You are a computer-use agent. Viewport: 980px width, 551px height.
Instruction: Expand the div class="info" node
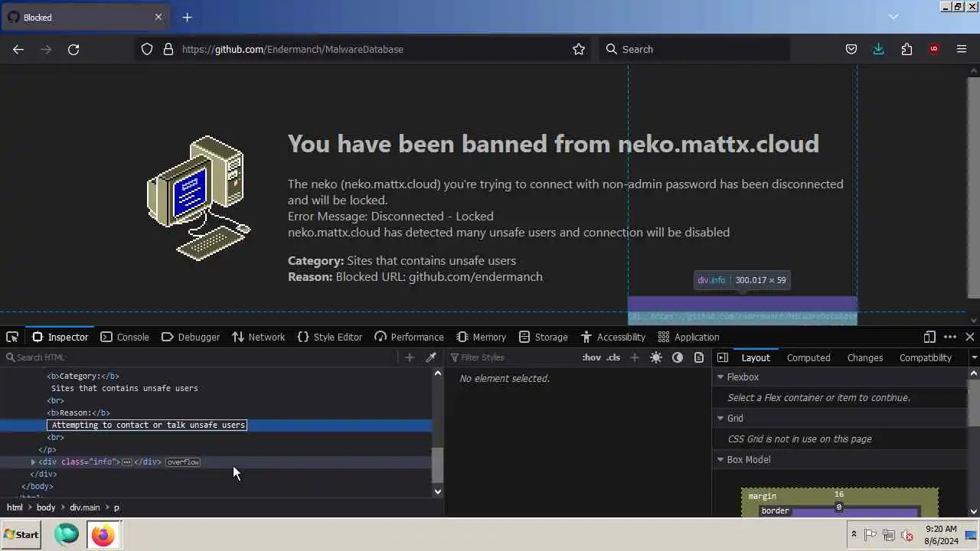[33, 461]
